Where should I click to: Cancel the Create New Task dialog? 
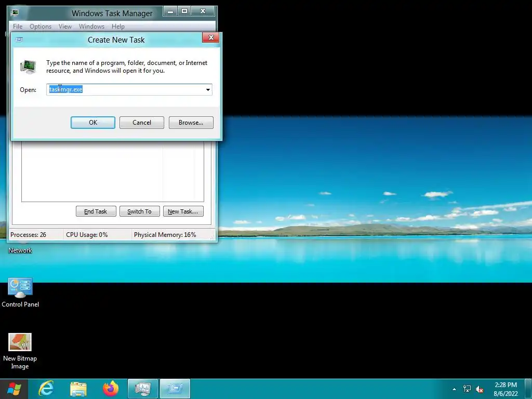pos(142,123)
